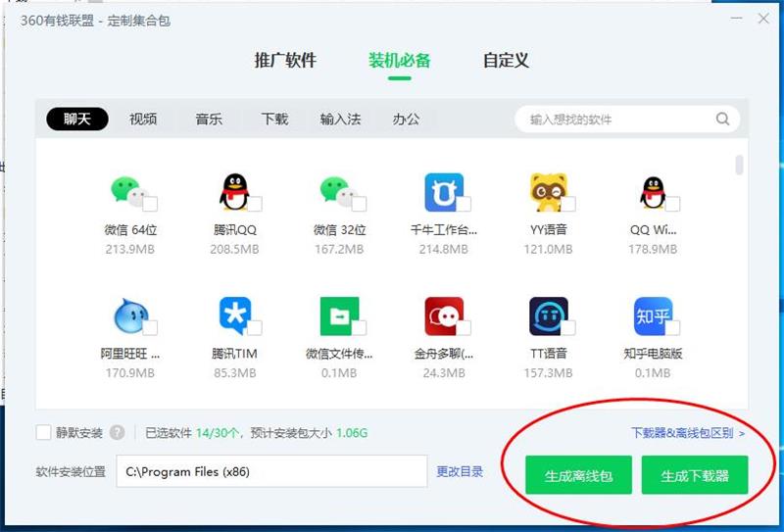Switch to the 推广软件 tab
The image size is (784, 532).
click(x=285, y=61)
